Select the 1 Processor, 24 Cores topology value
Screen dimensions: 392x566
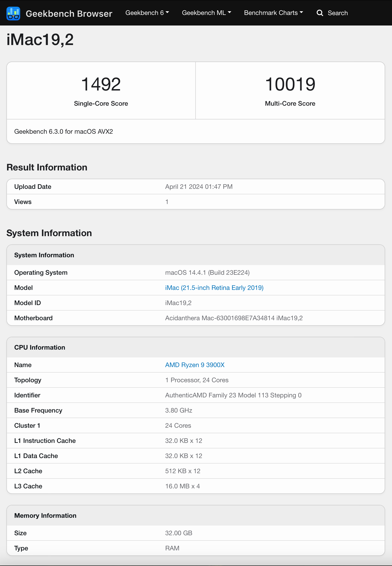(197, 380)
